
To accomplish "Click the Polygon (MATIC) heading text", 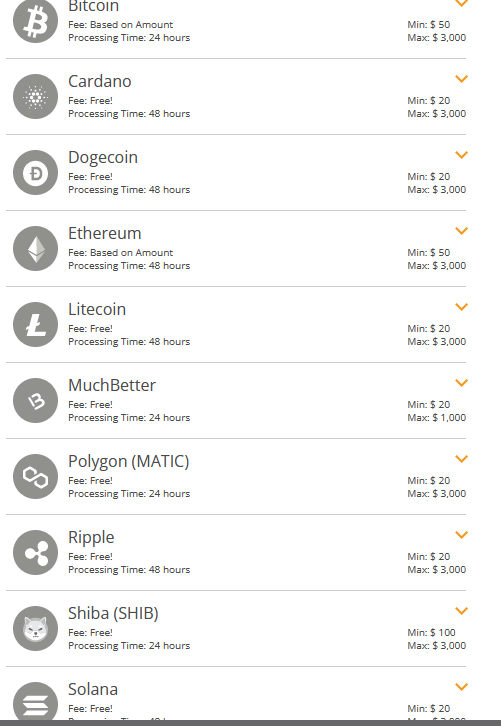I will (129, 462).
